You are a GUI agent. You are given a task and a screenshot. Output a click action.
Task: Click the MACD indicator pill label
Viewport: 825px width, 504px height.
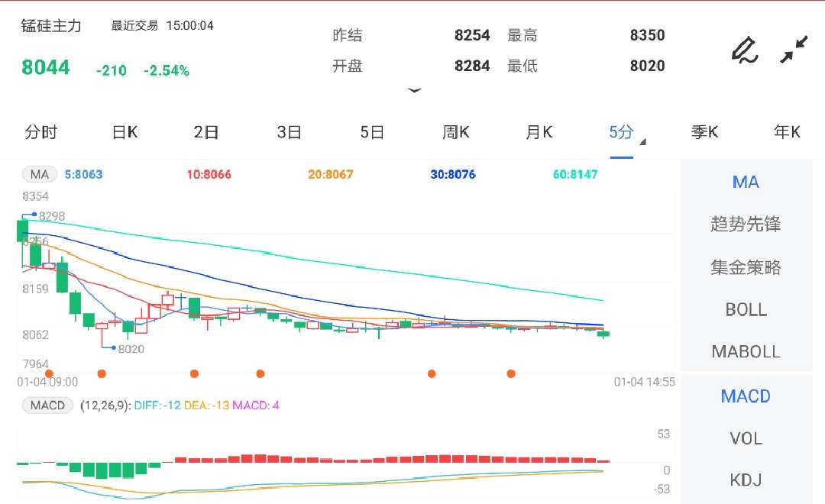tap(47, 405)
